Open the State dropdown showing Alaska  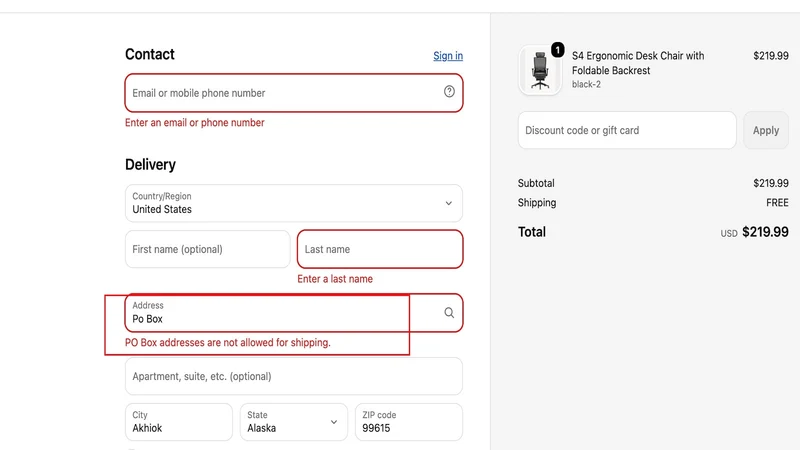(x=294, y=422)
